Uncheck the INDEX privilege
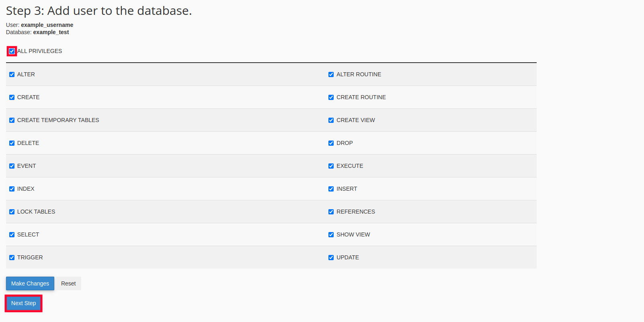The image size is (644, 322). pos(12,189)
